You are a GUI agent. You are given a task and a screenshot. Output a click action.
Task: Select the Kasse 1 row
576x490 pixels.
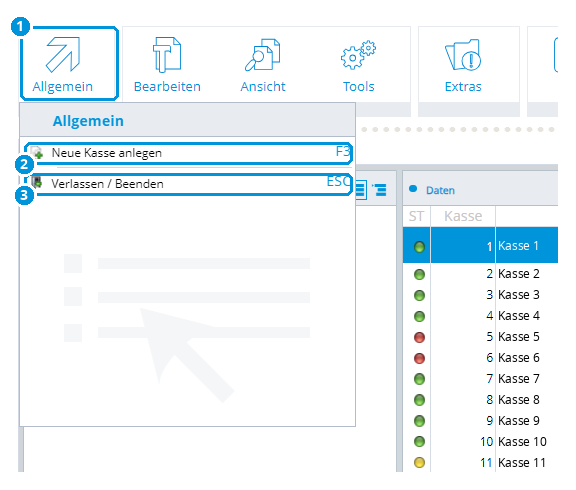[480, 245]
